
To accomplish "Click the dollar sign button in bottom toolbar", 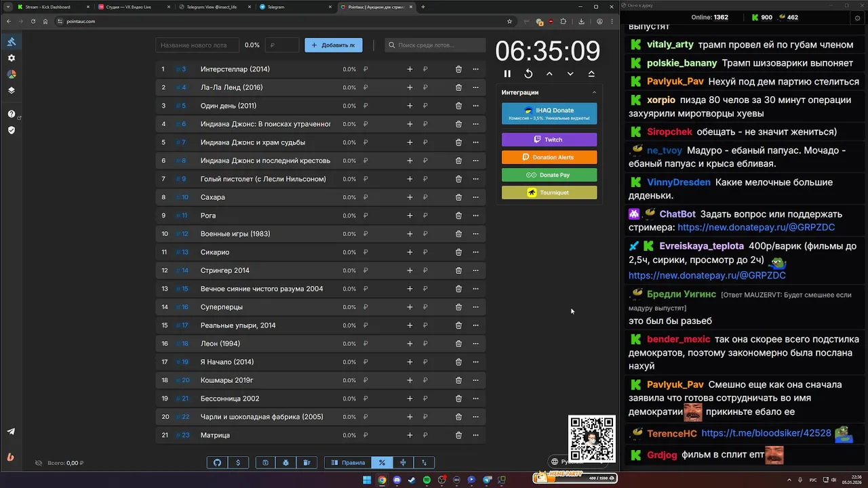I will 237,462.
